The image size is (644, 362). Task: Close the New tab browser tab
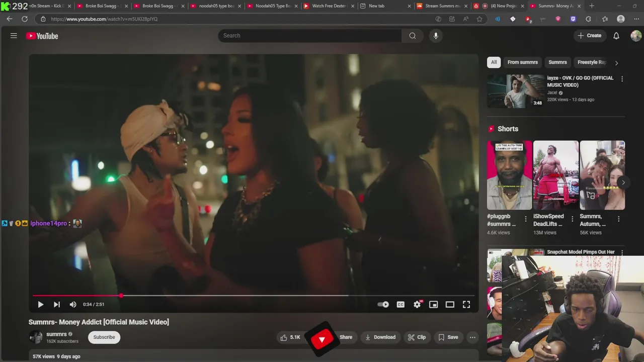pyautogui.click(x=409, y=6)
